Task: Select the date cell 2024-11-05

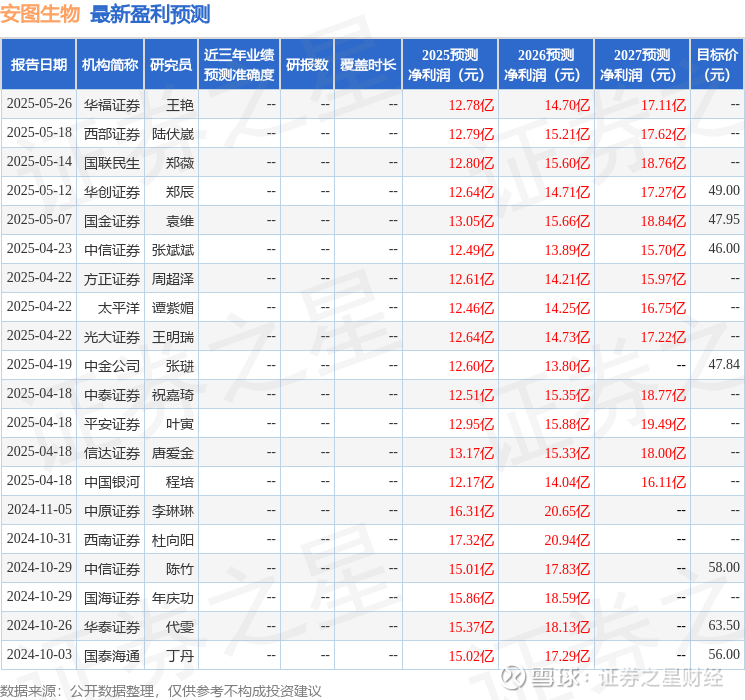Action: tap(39, 509)
